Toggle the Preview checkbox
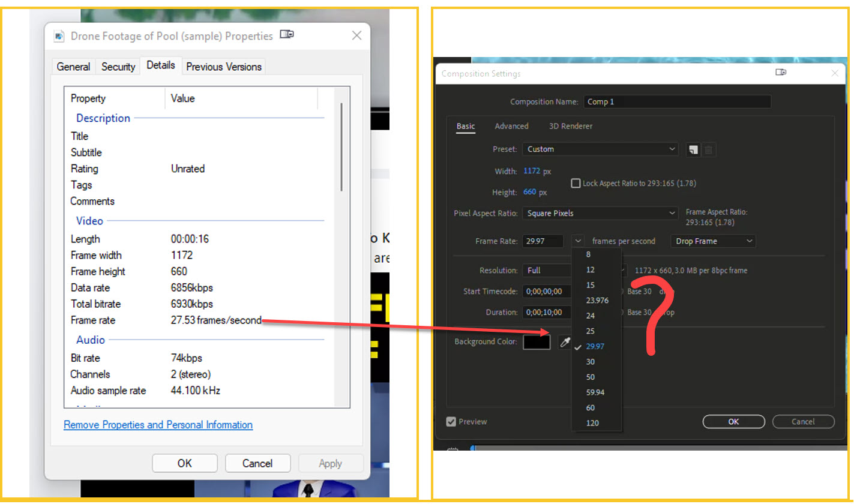854x504 pixels. 451,421
